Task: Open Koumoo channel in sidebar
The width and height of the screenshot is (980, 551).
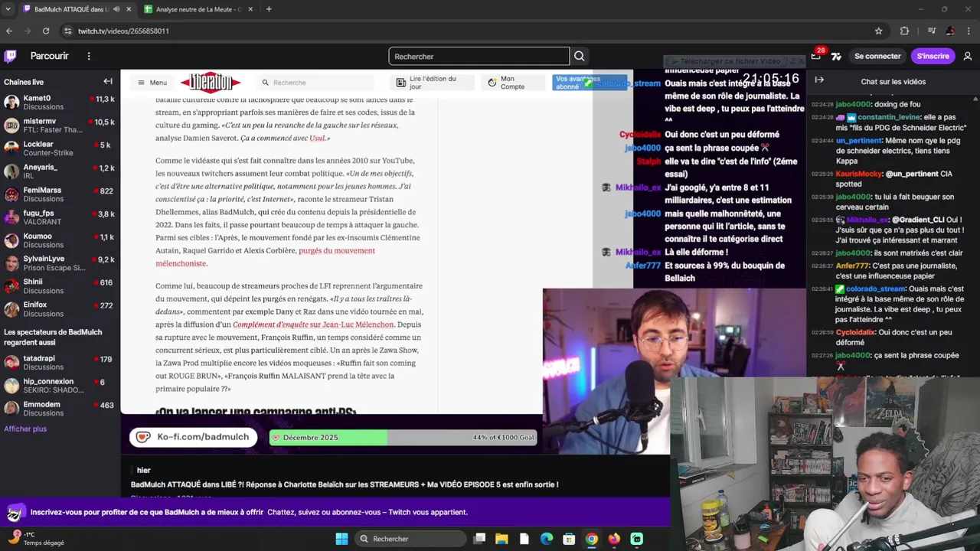Action: coord(60,240)
